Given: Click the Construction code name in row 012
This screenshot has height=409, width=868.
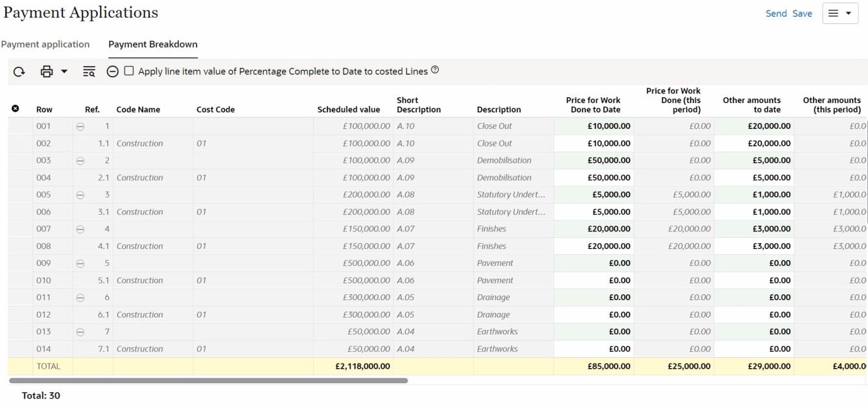Looking at the screenshot, I should [x=140, y=315].
